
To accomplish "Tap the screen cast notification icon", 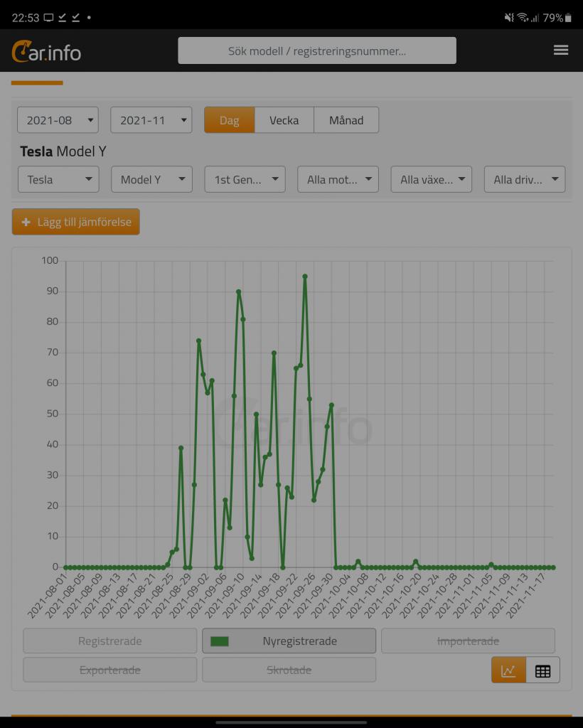I will tap(48, 18).
